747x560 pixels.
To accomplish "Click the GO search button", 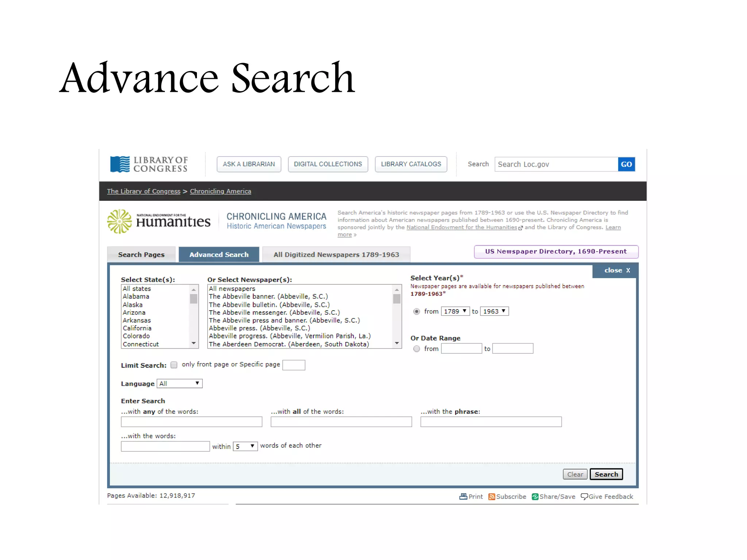I will [x=627, y=164].
